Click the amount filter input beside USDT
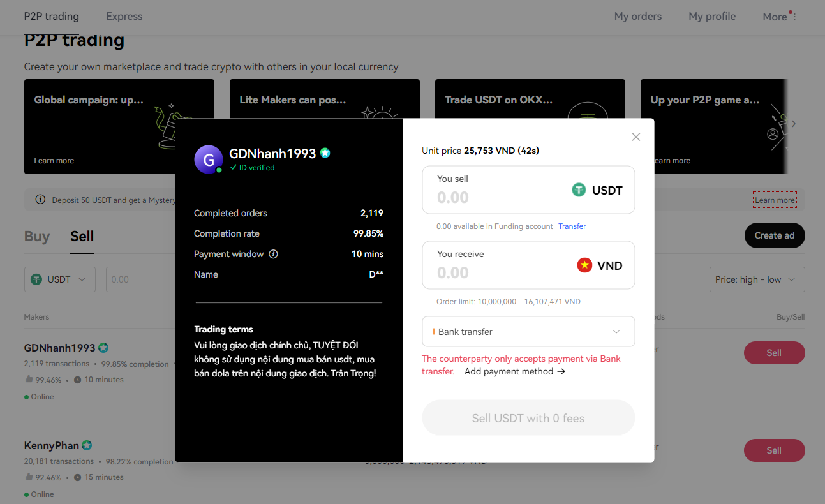Screen dimensions: 825x504 coord(140,279)
